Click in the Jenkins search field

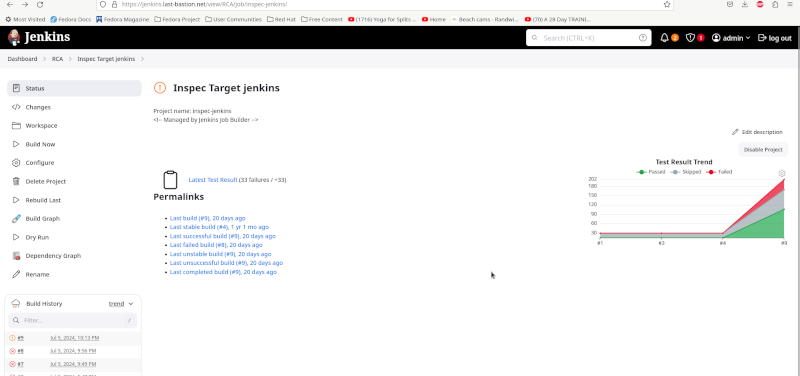point(588,38)
